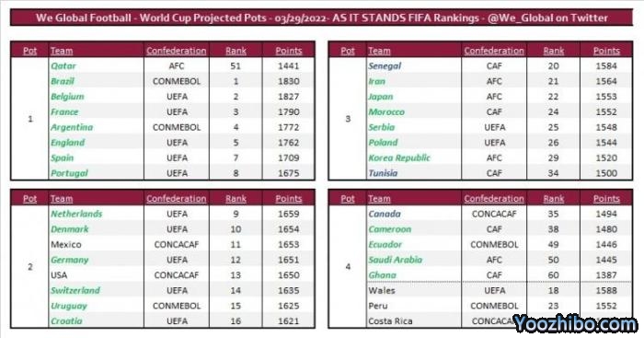The height and width of the screenshot is (338, 644).
Task: Click Pot 4 Pot column header
Action: 348,199
